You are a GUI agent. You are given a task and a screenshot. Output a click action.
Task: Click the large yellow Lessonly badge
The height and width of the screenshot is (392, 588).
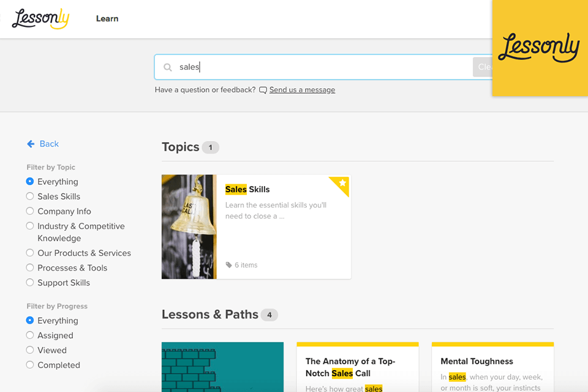(x=539, y=48)
